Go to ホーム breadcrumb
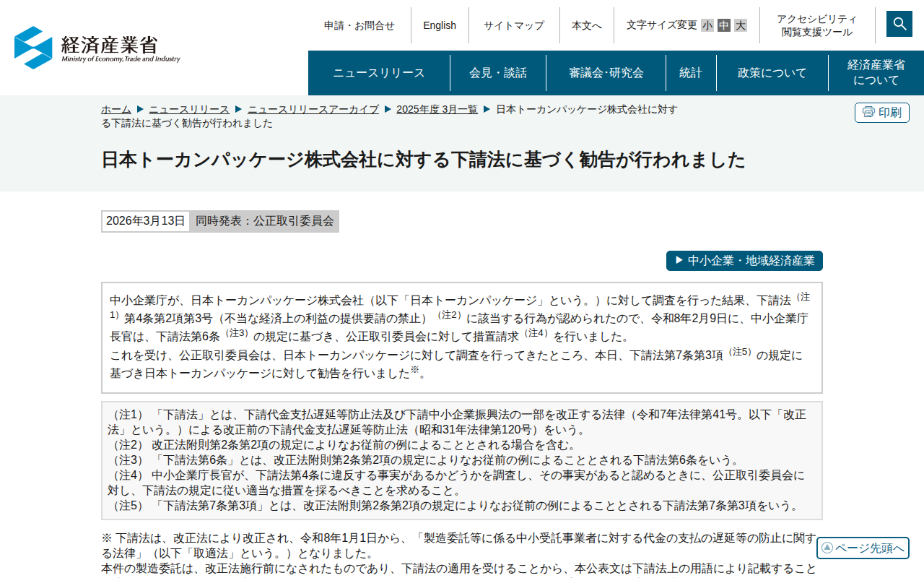The width and height of the screenshot is (924, 578). tap(116, 109)
